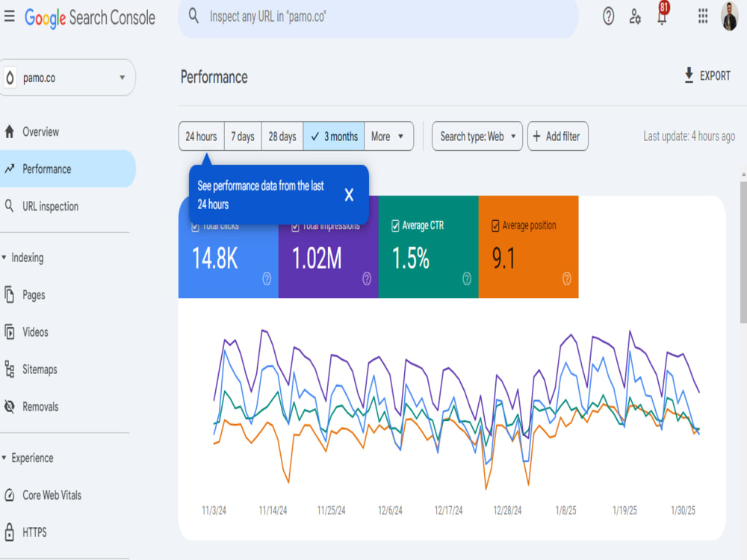
Task: Click the green 1.5% CTR card
Action: pyautogui.click(x=428, y=246)
